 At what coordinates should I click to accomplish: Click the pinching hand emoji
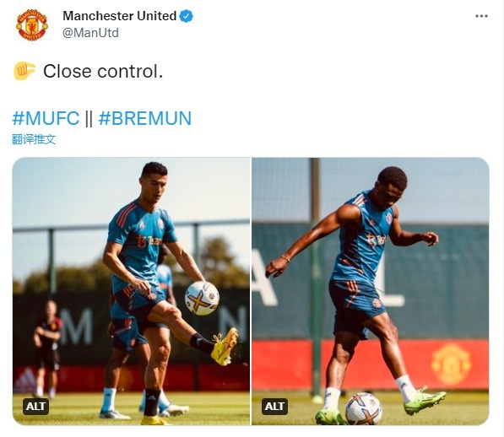24,71
